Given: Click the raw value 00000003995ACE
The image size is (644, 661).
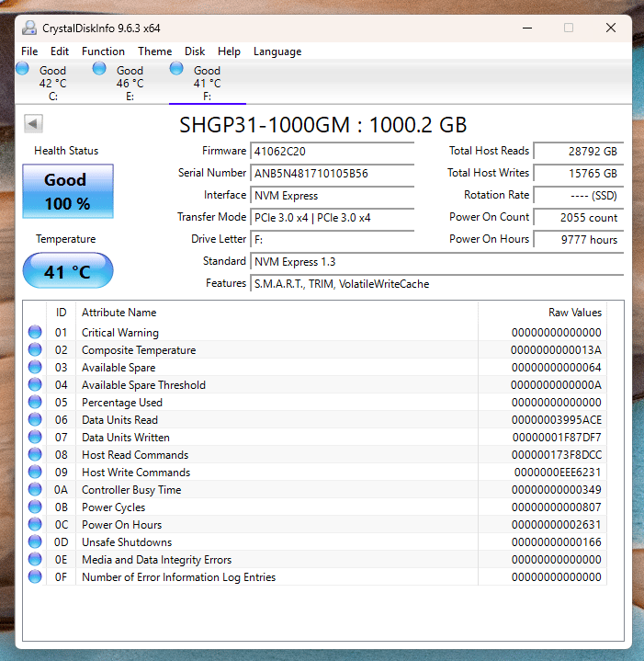Looking at the screenshot, I should [557, 420].
